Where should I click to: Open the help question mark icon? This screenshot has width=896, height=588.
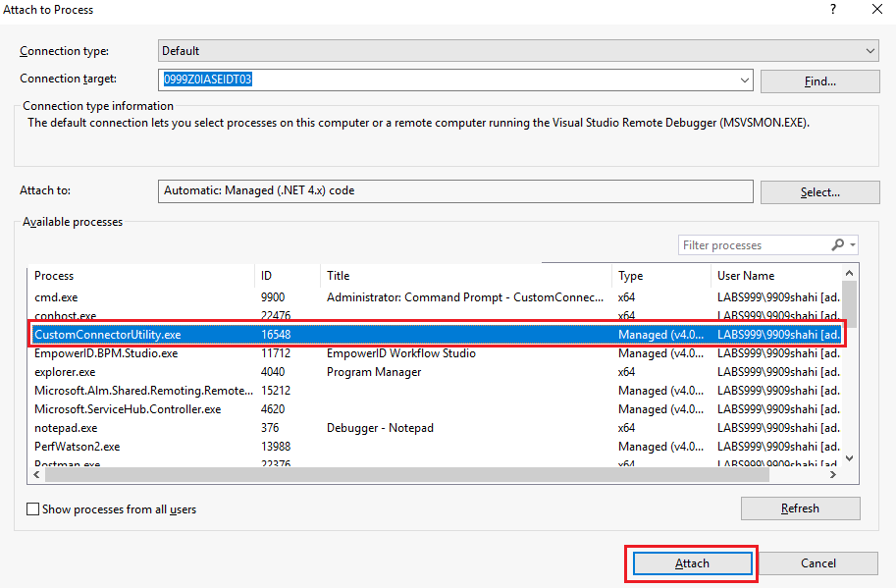(x=833, y=9)
